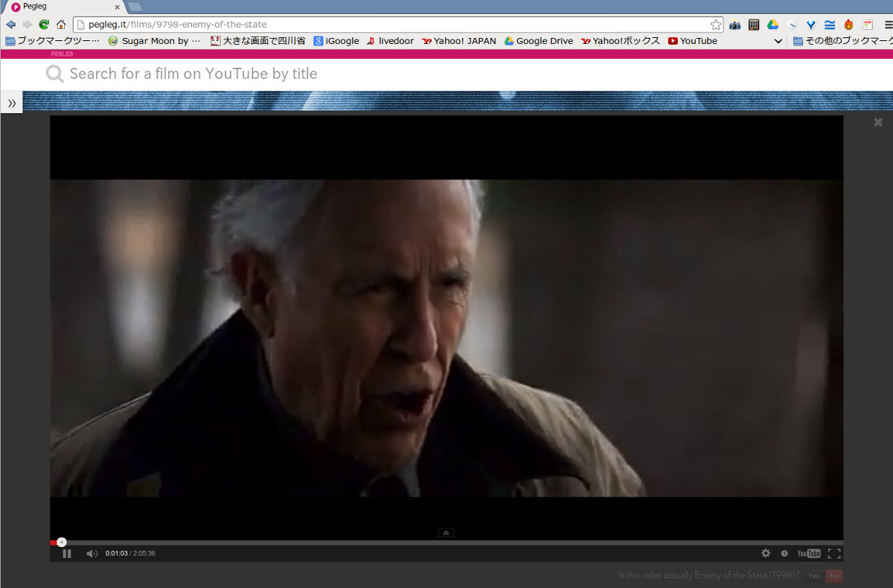893x588 pixels.
Task: Click the video frame of the old man
Action: click(x=446, y=338)
